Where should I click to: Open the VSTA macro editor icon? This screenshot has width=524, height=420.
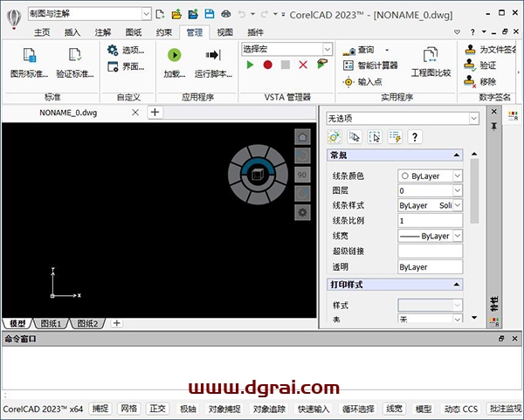(322, 64)
